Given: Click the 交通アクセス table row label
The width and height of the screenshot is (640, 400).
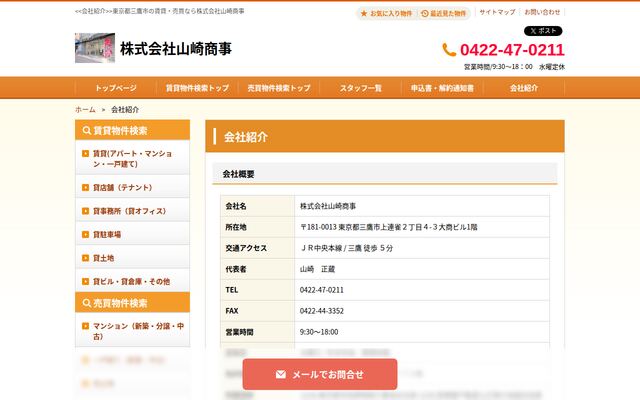Looking at the screenshot, I should pos(246,248).
